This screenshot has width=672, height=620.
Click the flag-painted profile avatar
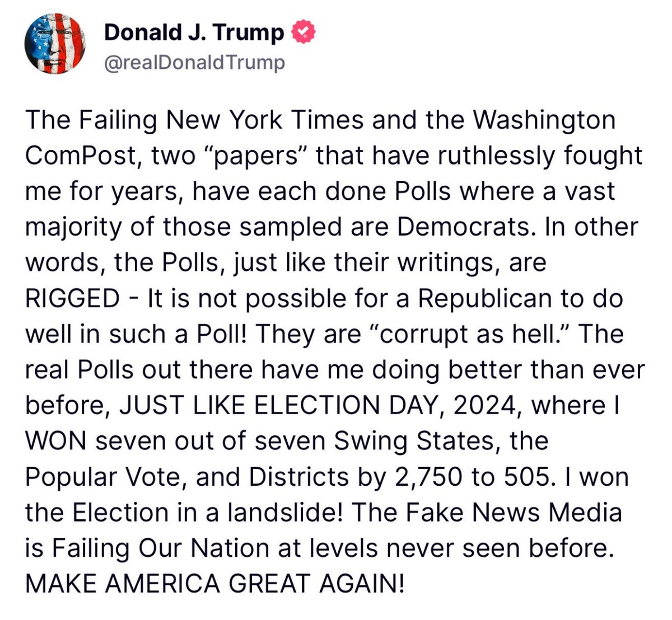click(54, 43)
